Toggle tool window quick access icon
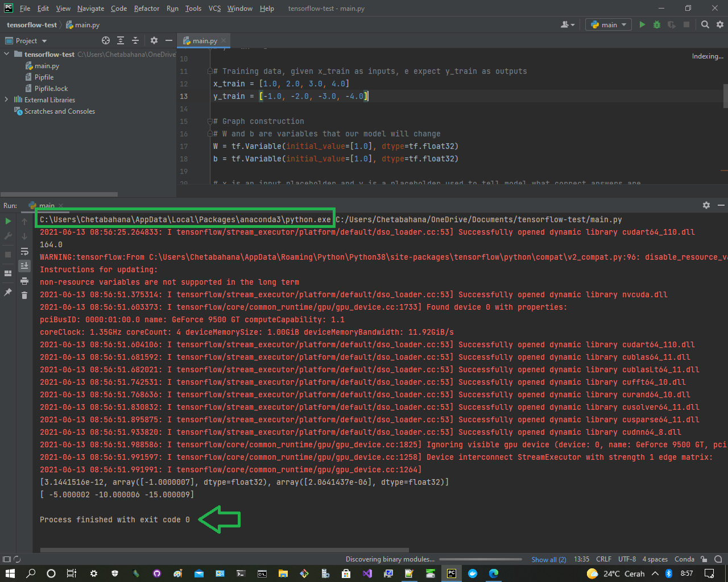 (7, 559)
